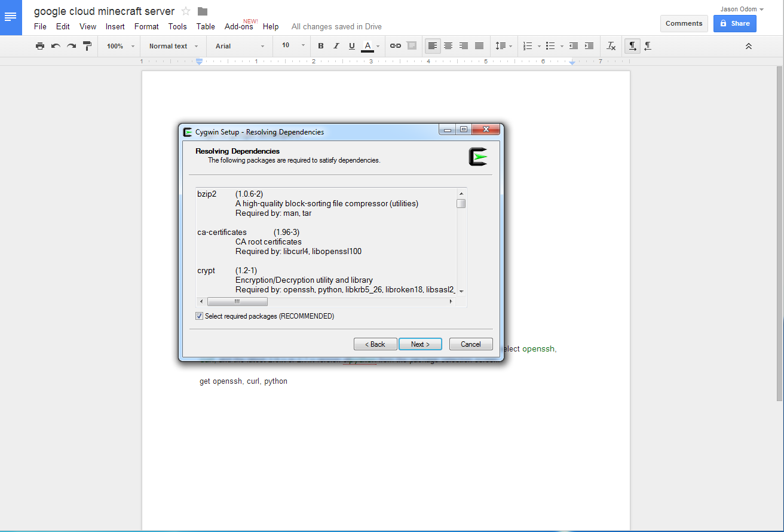Select the Paint format tool
The image size is (784, 532).
(87, 46)
